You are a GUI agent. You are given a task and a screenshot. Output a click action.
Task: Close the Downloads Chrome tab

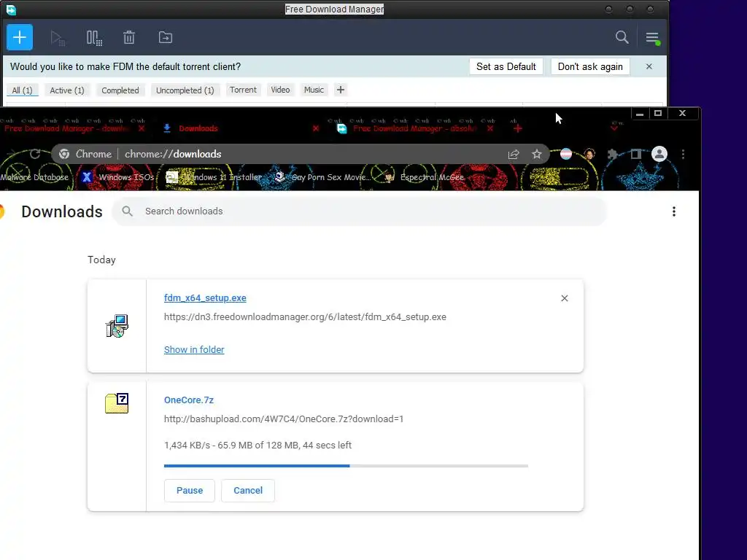coord(315,128)
